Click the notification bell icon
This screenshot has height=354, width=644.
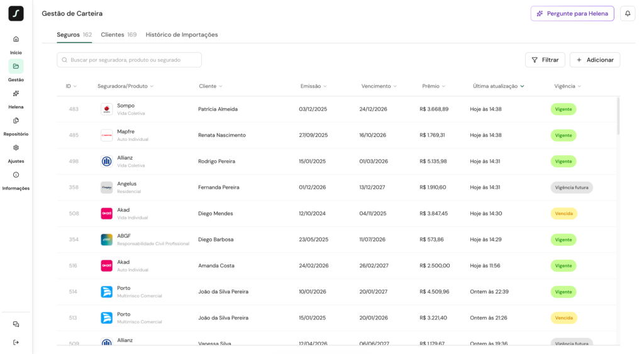pyautogui.click(x=627, y=13)
